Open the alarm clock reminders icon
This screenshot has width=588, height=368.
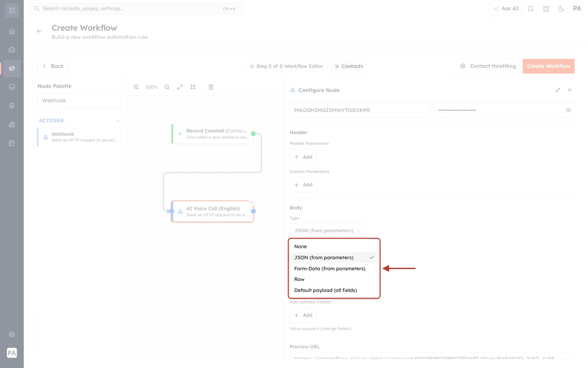click(546, 9)
